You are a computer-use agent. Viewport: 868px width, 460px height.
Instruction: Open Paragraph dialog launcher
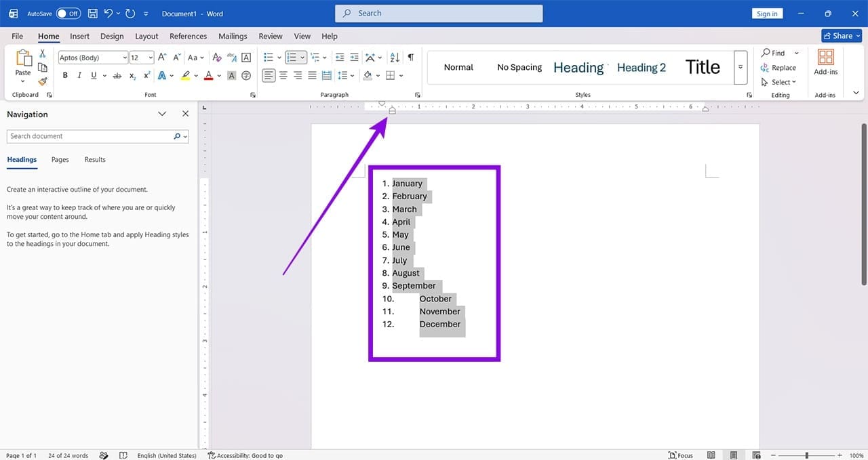pos(417,95)
